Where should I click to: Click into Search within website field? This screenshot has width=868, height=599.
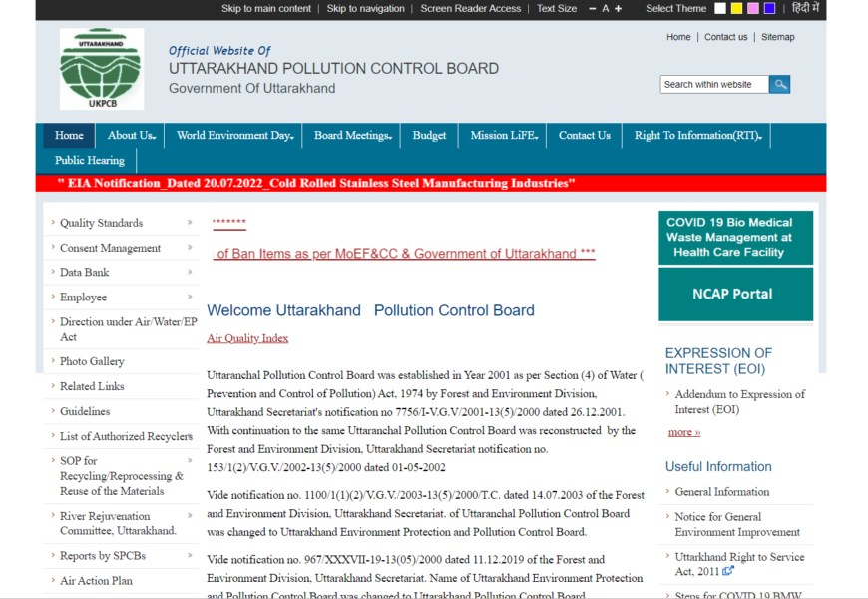(713, 85)
